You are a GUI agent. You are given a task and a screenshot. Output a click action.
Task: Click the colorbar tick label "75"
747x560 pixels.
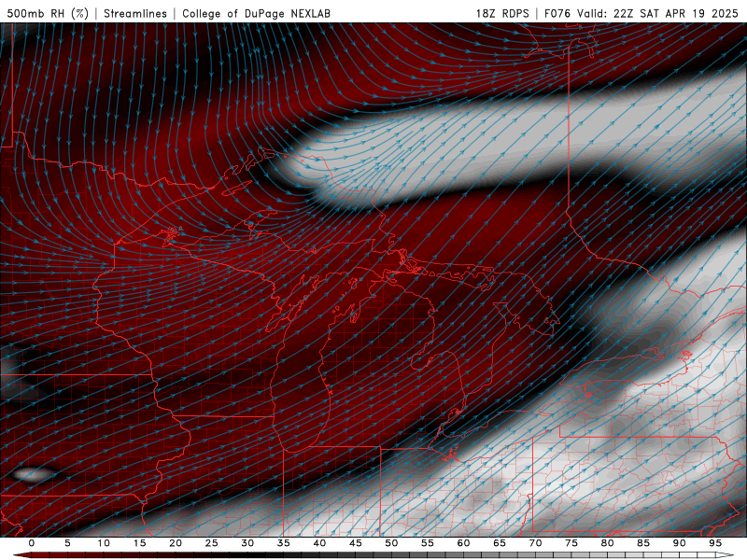pos(571,543)
